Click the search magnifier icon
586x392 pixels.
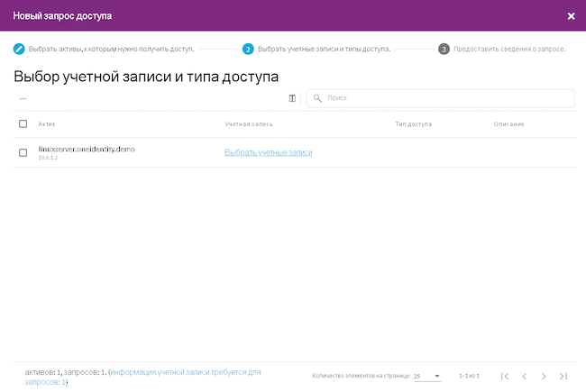317,98
